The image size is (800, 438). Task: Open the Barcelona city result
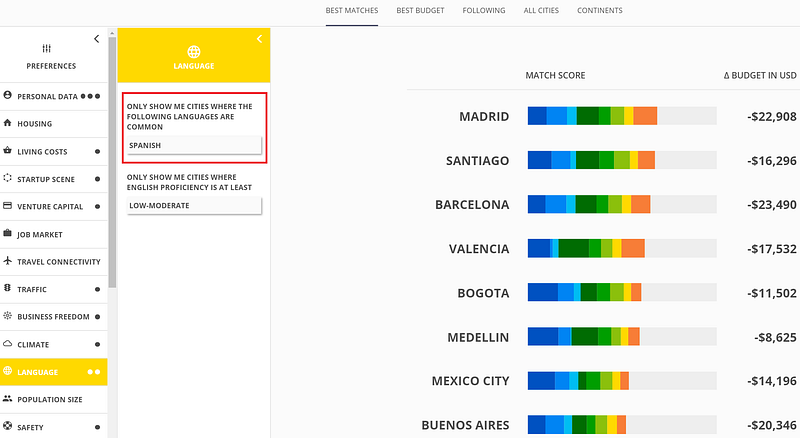tap(472, 205)
